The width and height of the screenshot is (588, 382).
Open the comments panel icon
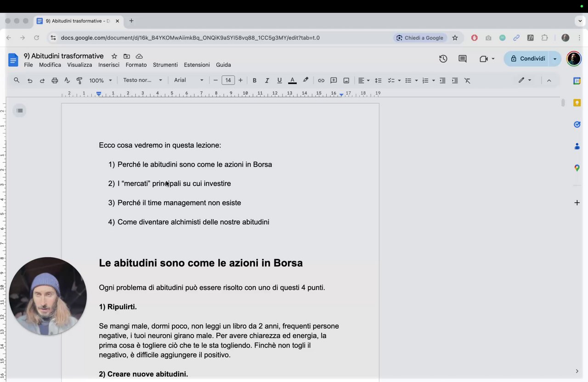click(x=463, y=59)
